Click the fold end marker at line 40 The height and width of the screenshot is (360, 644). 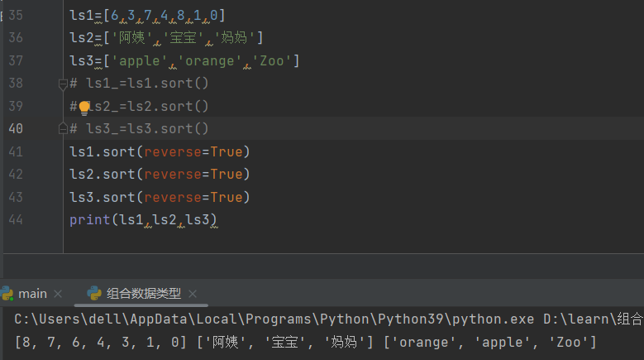[63, 128]
